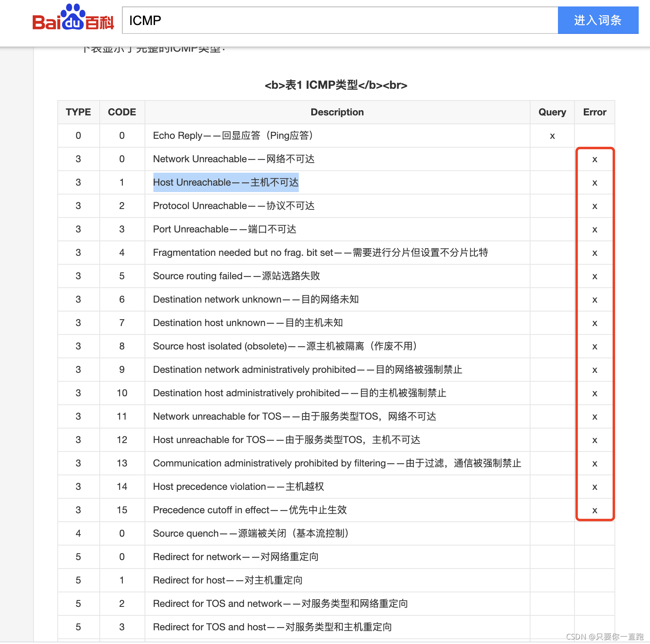Click Error x mark in Network Unreachable row

tap(595, 159)
